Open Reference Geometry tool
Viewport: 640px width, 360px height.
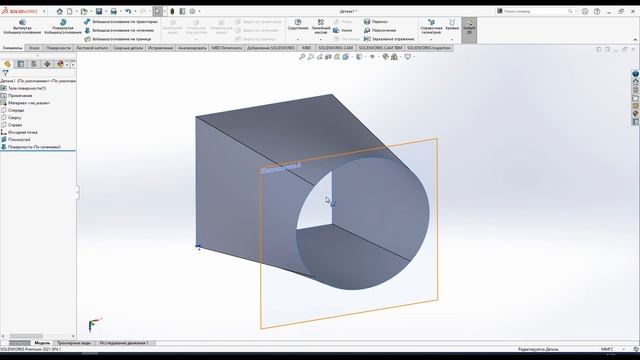(431, 27)
